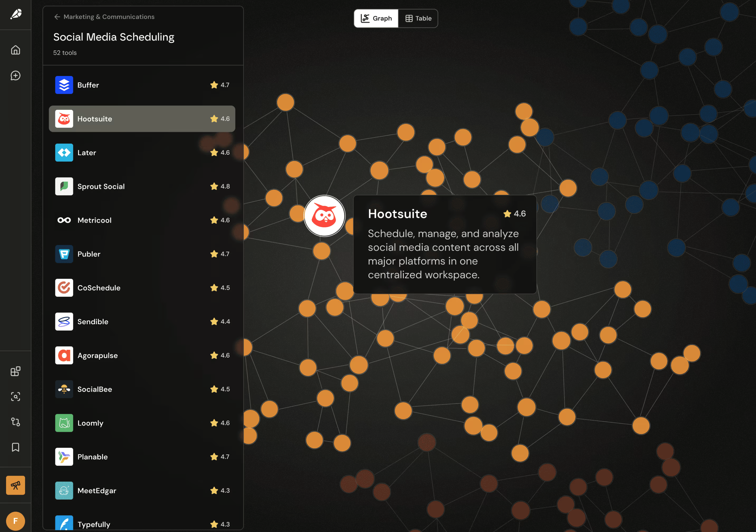Go back to Marketing & Communications

(x=109, y=17)
